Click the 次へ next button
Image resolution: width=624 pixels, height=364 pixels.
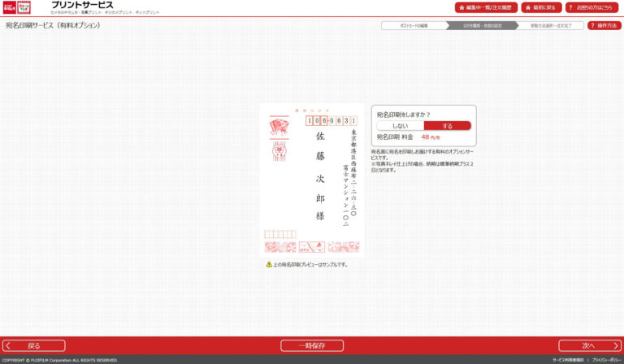589,345
